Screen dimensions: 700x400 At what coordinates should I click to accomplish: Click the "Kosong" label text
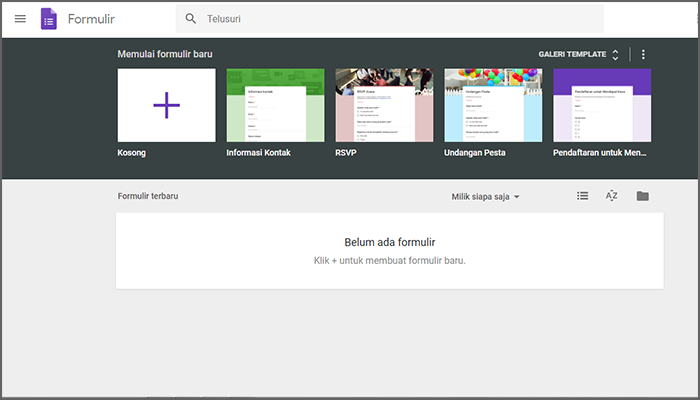(134, 154)
